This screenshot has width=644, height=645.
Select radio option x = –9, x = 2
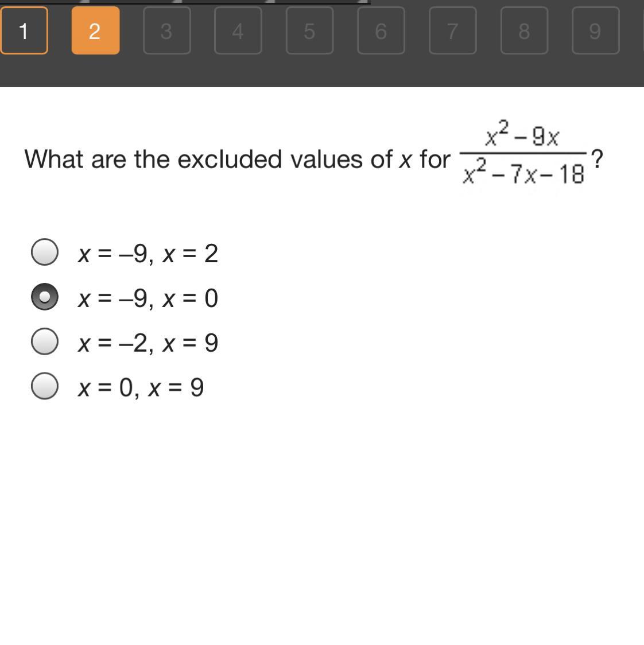pos(44,252)
